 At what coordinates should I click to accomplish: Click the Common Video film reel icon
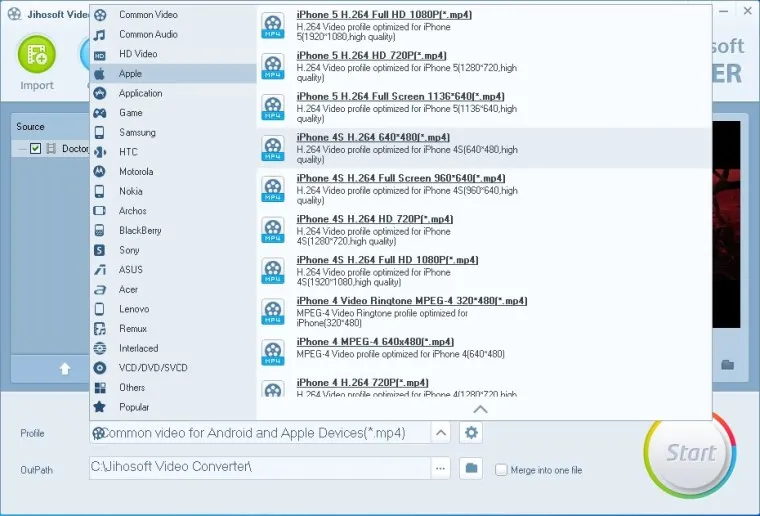100,15
